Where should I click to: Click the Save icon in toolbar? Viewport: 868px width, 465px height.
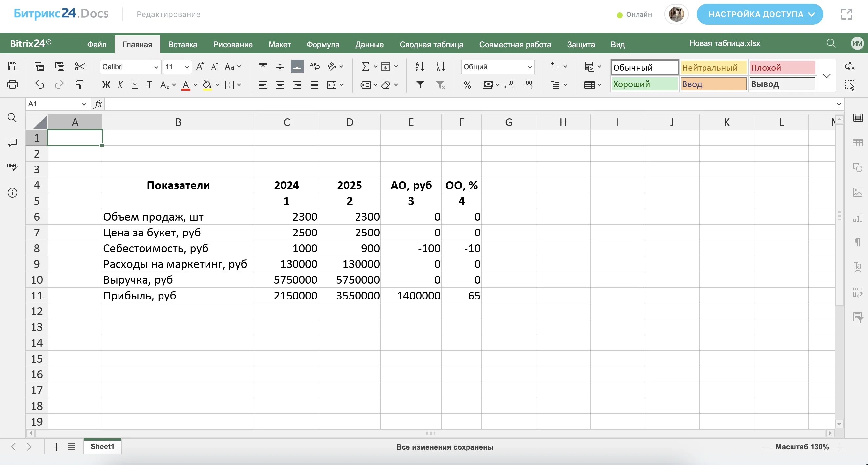pos(12,66)
